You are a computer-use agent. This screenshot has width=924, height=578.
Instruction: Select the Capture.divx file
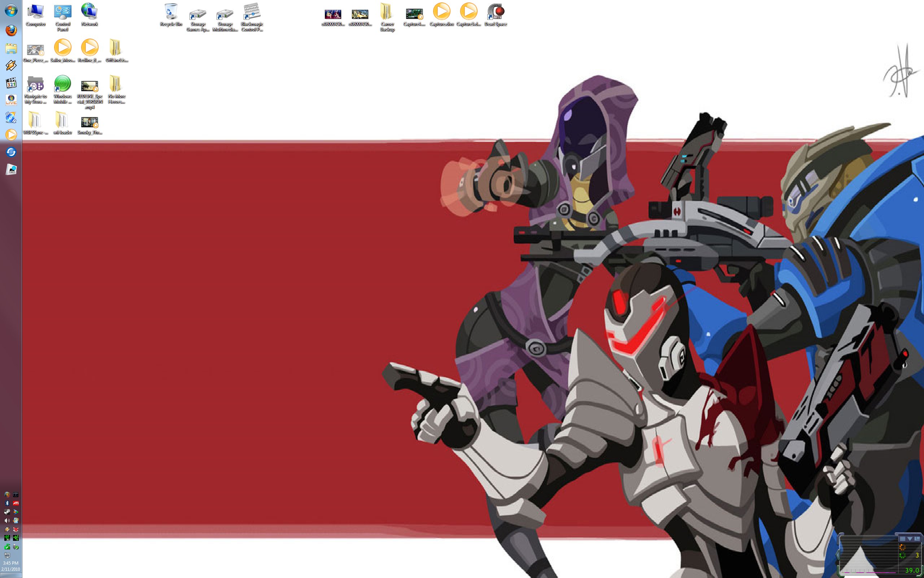point(441,15)
